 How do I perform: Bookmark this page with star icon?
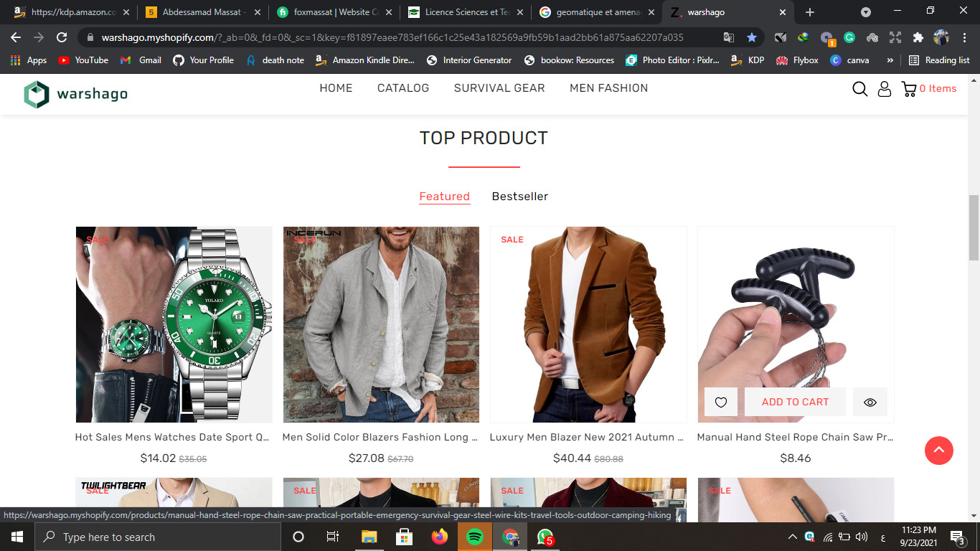point(751,37)
